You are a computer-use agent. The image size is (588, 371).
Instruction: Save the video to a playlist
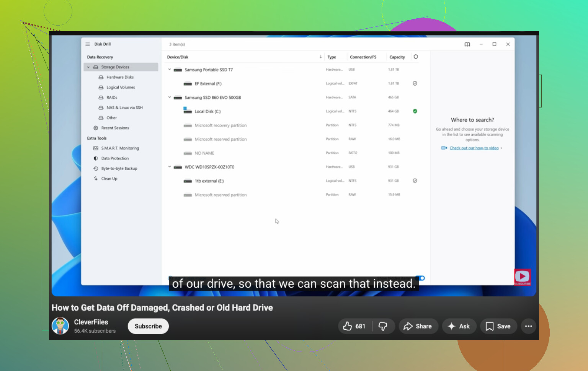click(x=498, y=326)
